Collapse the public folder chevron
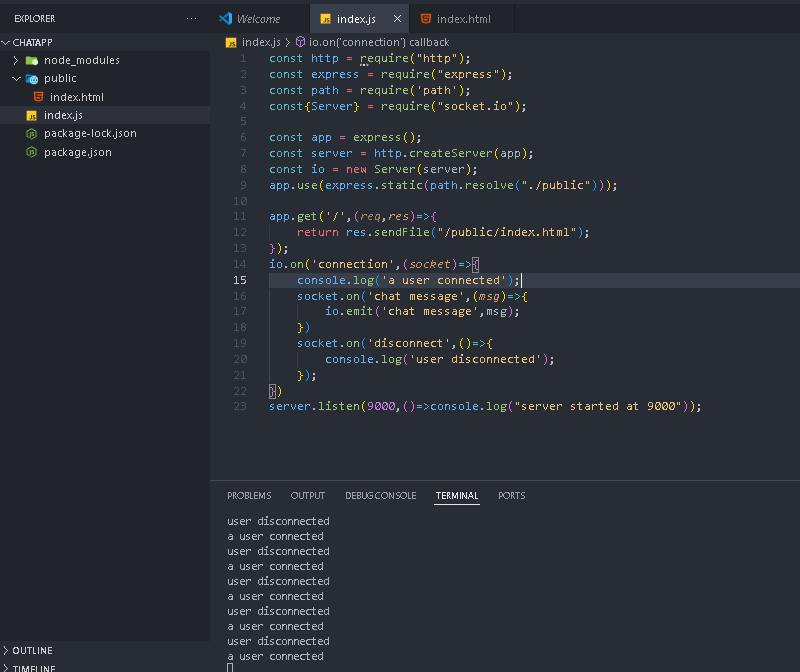Image resolution: width=800 pixels, height=672 pixels. (x=16, y=79)
